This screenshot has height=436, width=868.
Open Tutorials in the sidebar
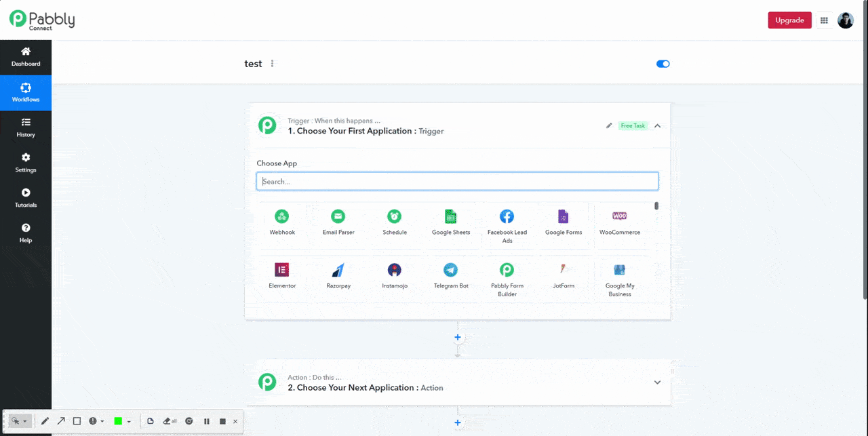pyautogui.click(x=26, y=198)
